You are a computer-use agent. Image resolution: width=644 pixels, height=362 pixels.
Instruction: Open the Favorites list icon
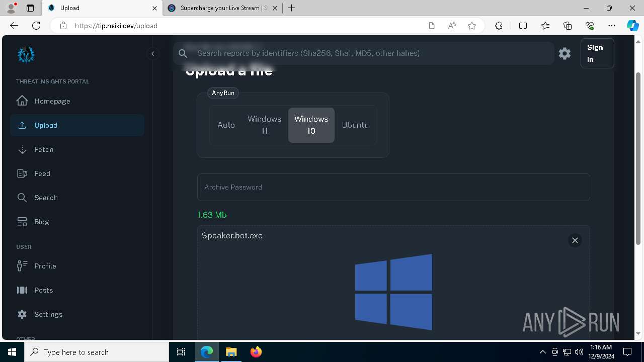pyautogui.click(x=545, y=26)
